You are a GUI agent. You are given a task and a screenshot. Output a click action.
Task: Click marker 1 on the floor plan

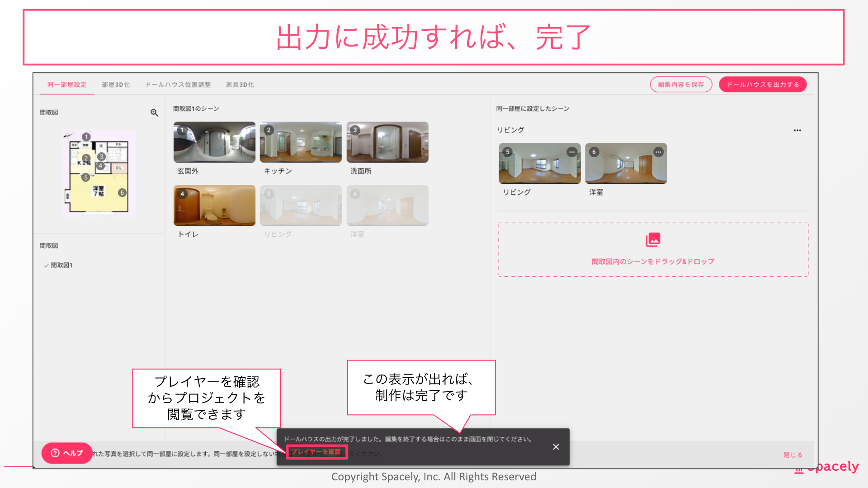(x=86, y=137)
